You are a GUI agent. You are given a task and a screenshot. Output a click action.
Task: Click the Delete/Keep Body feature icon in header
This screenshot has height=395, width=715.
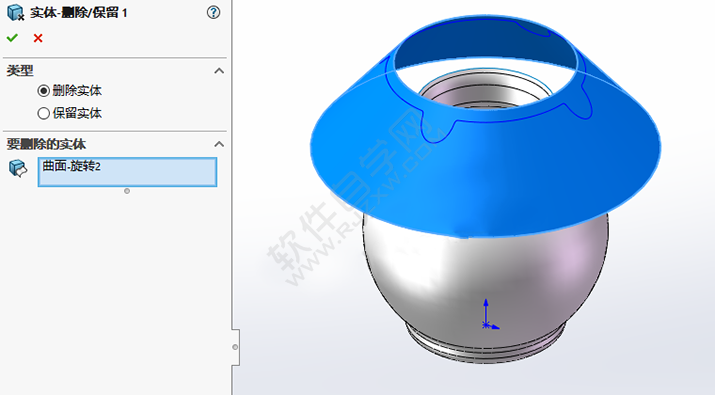(16, 12)
